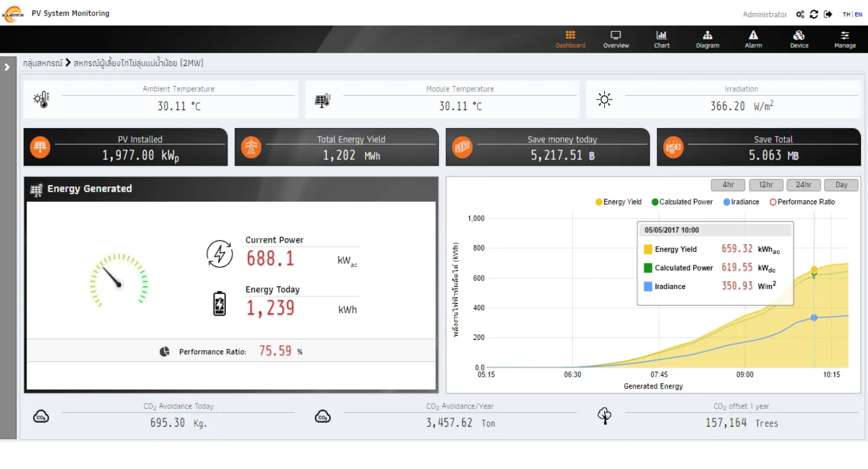Image resolution: width=868 pixels, height=469 pixels.
Task: Click the Total Energy Yield pylon icon
Action: [251, 147]
